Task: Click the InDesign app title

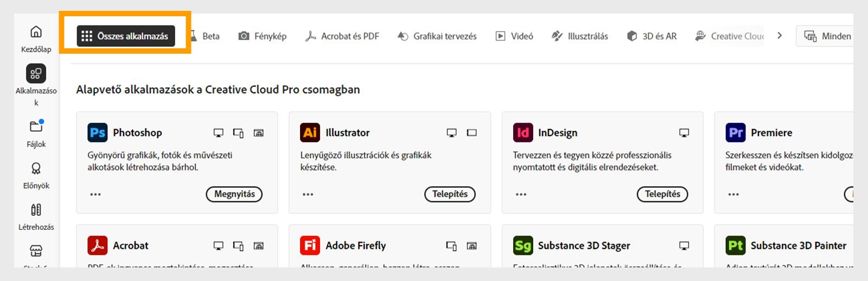Action: (558, 133)
